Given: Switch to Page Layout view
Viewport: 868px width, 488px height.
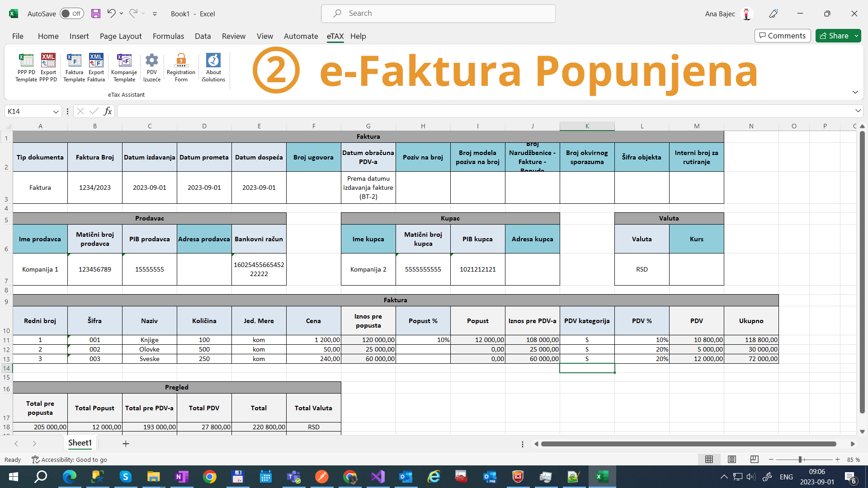Looking at the screenshot, I should [x=731, y=460].
